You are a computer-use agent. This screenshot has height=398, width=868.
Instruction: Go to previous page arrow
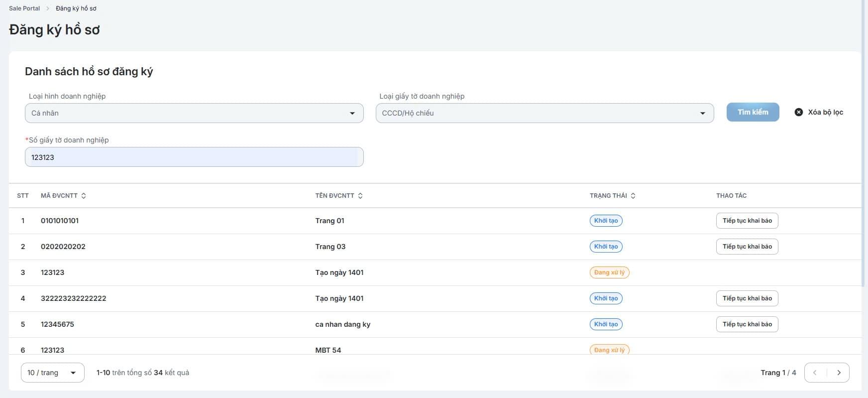[815, 373]
